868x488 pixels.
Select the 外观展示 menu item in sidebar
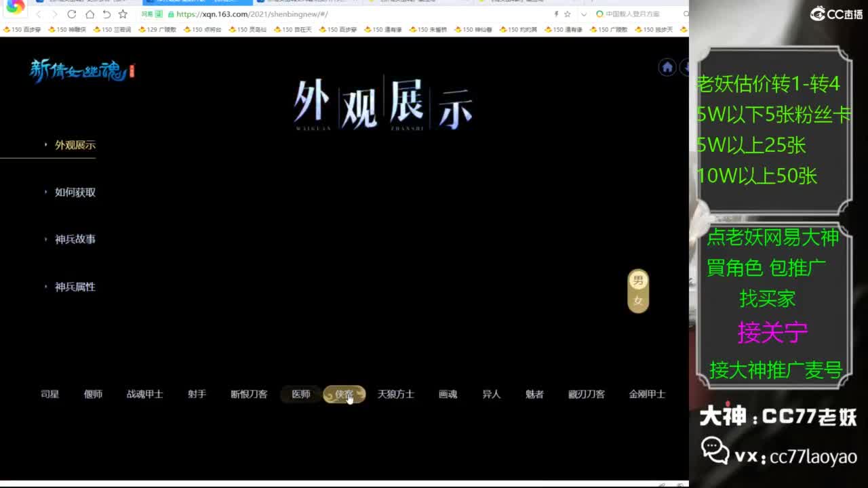(x=75, y=144)
